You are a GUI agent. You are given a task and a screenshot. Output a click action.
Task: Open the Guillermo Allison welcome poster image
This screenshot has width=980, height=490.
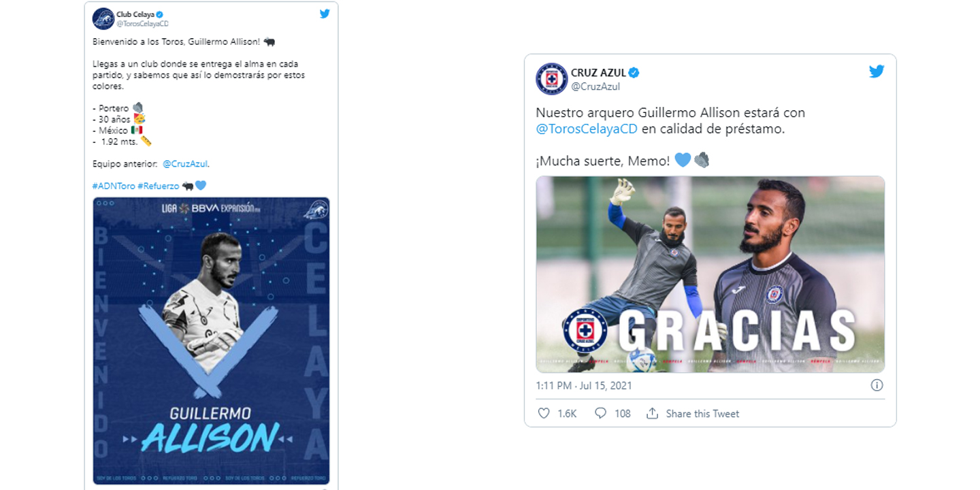[x=211, y=340]
